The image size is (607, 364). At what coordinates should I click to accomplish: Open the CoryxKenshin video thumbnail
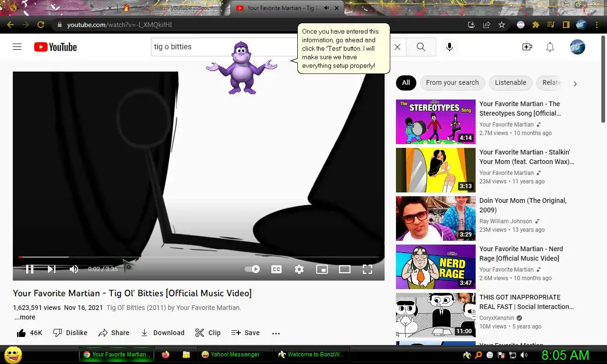[436, 315]
